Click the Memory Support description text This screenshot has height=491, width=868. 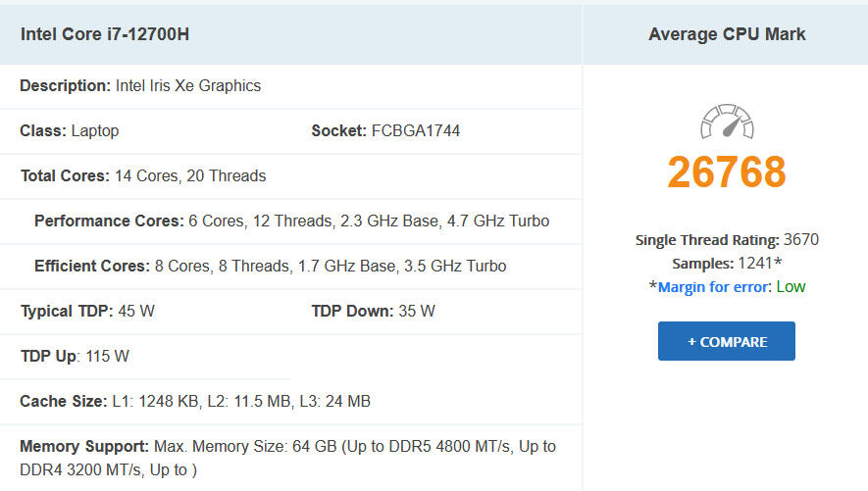tap(287, 458)
